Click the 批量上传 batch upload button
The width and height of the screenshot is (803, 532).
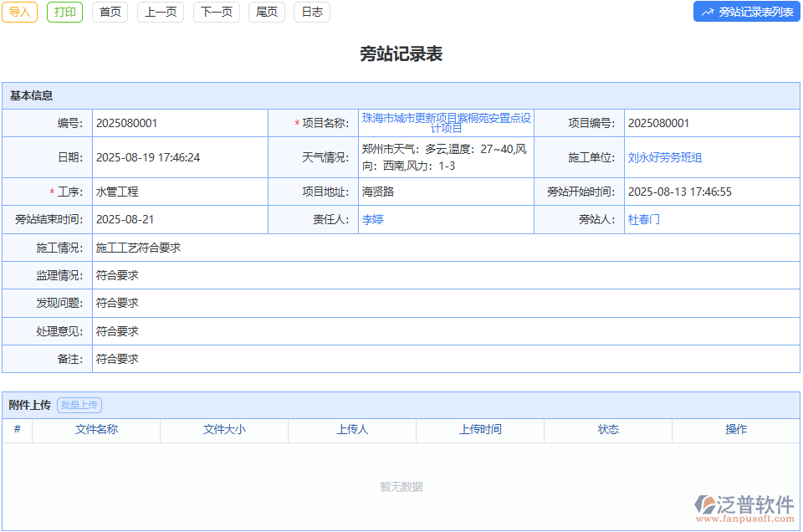point(82,405)
